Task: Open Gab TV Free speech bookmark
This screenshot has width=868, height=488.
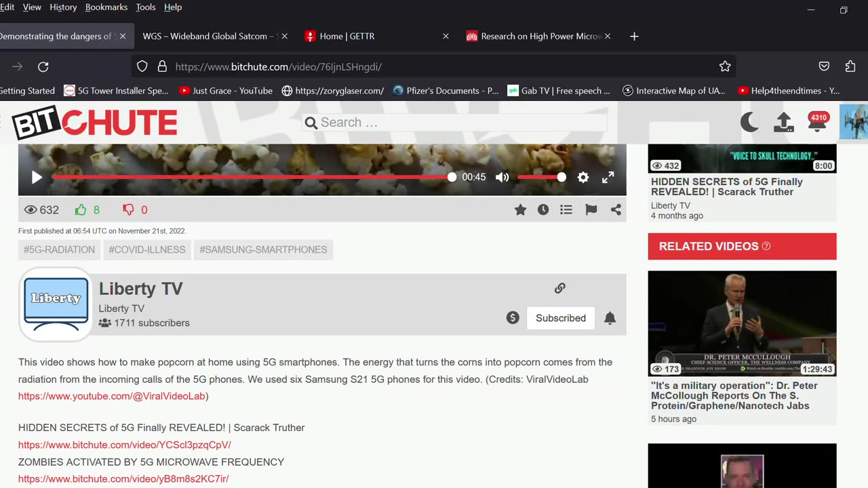Action: click(x=559, y=91)
